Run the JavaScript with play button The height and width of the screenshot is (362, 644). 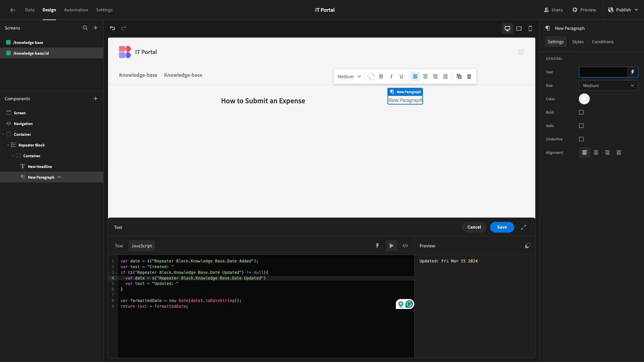pos(391,246)
